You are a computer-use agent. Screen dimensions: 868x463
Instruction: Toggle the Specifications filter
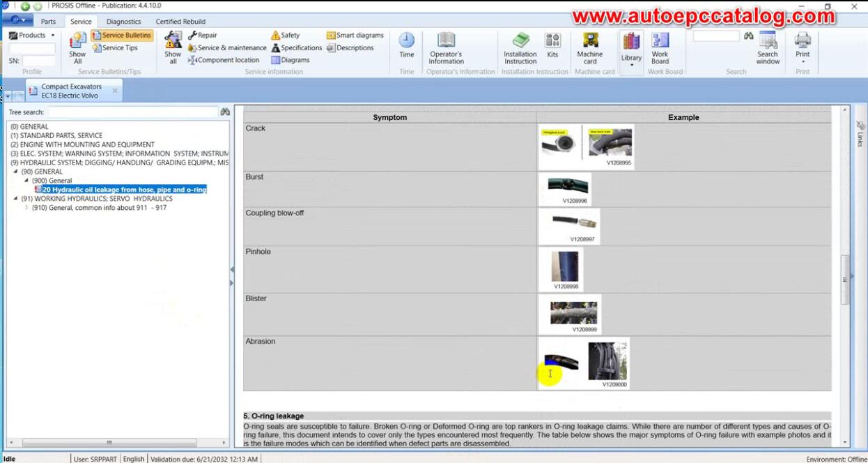click(x=297, y=48)
